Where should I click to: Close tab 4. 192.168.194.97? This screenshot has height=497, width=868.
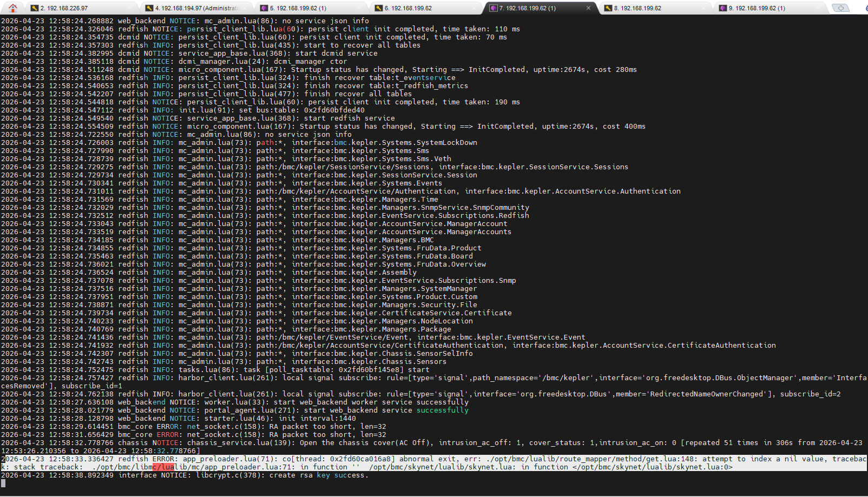pyautogui.click(x=245, y=8)
